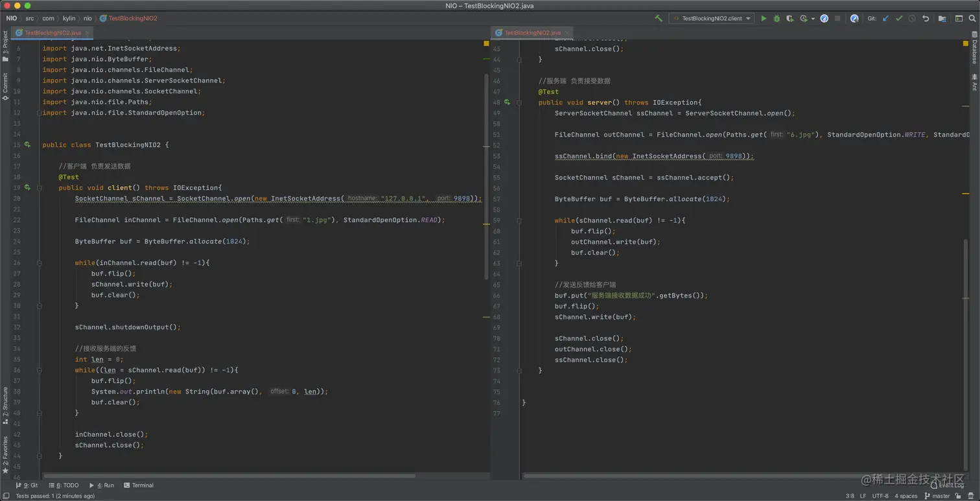Screen dimensions: 980x501
Task: Collapse the client() method fold marker
Action: click(40, 188)
